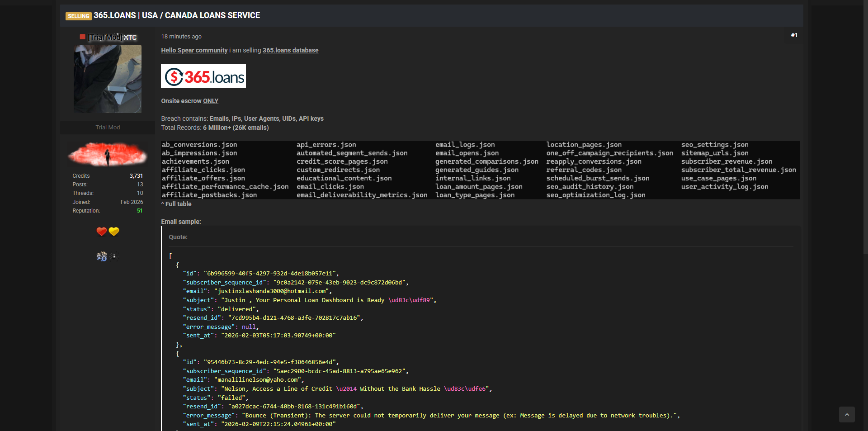Click the spider badge icon in profile
The width and height of the screenshot is (868, 431).
[114, 256]
